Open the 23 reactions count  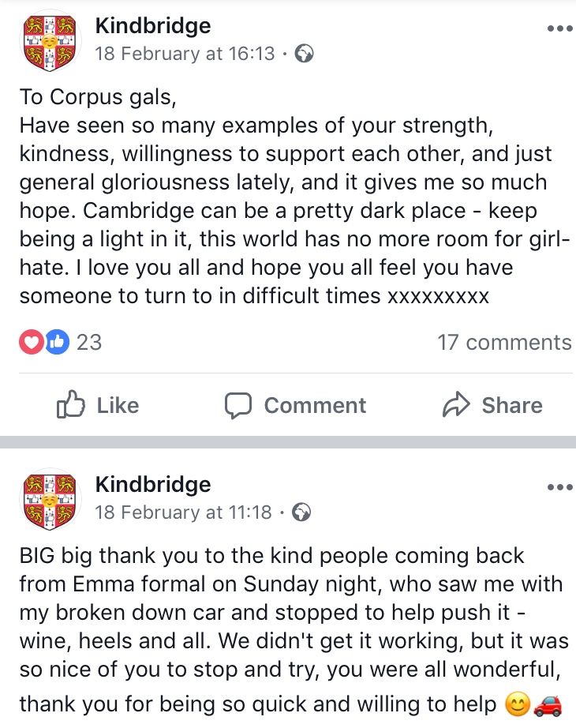(x=89, y=342)
